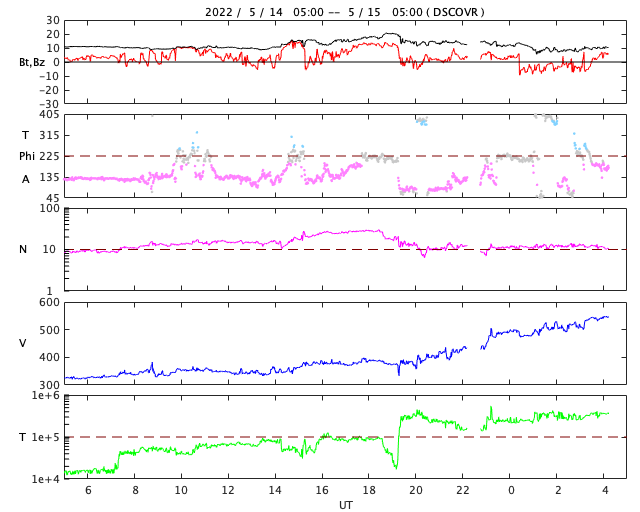The height and width of the screenshot is (512, 640).
Task: Select the 225 tick on Phi axis
Action: (49, 156)
